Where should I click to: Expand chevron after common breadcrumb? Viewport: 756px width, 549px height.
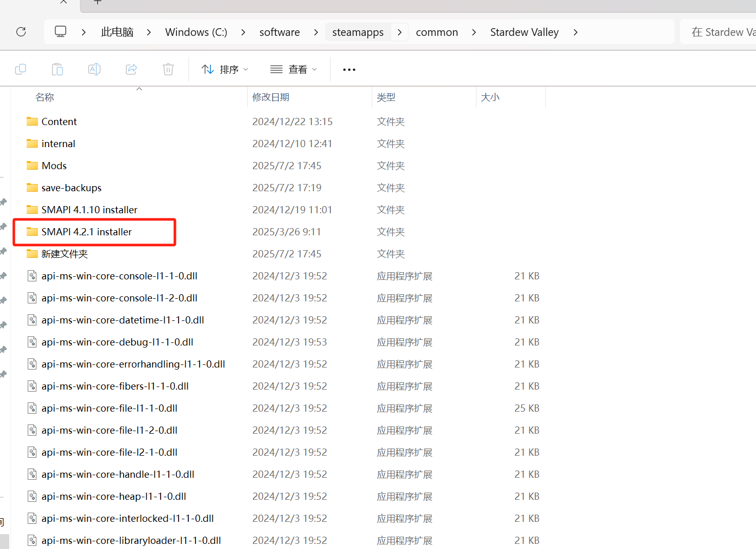click(x=474, y=32)
